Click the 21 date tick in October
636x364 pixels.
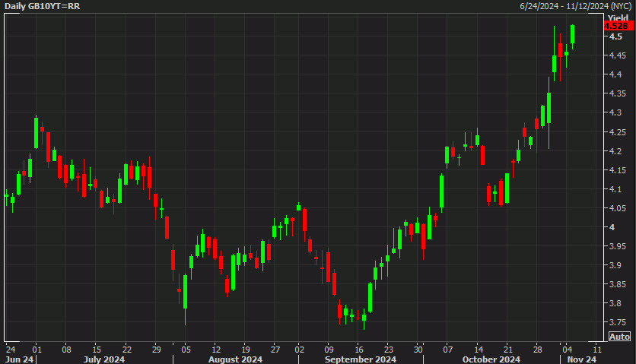point(508,350)
